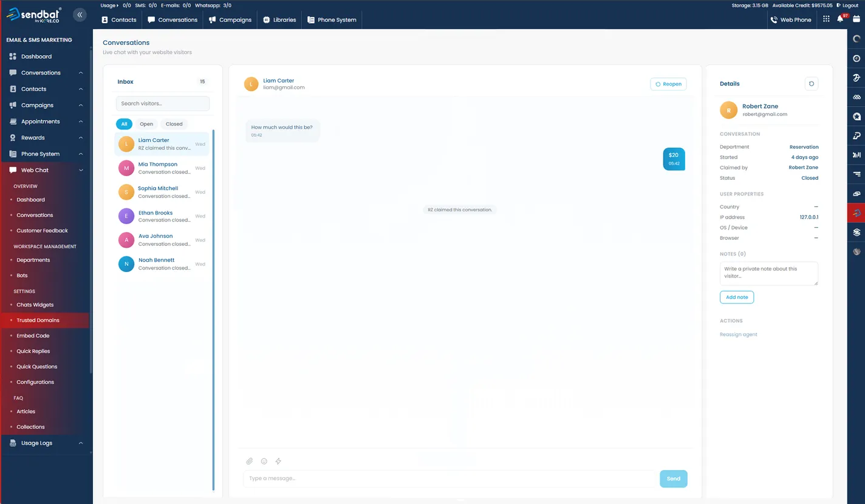
Task: Click the Sendbat logo
Action: 33,15
